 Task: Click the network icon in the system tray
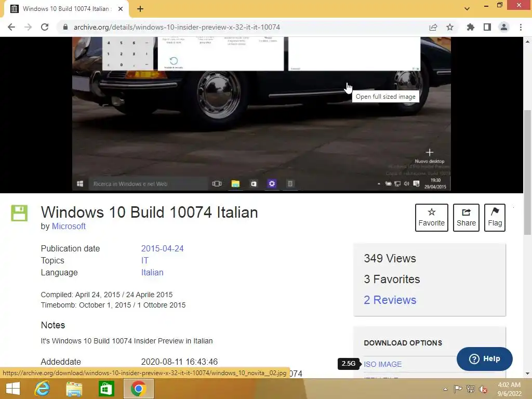pos(470,389)
